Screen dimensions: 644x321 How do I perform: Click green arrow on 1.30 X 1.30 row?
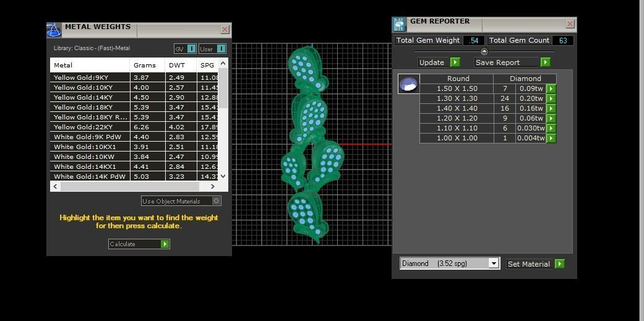coord(551,98)
